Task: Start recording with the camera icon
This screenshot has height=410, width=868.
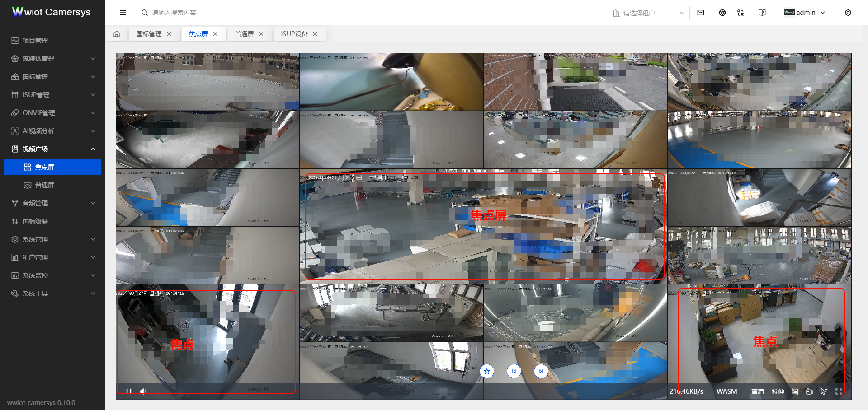Action: click(x=810, y=391)
